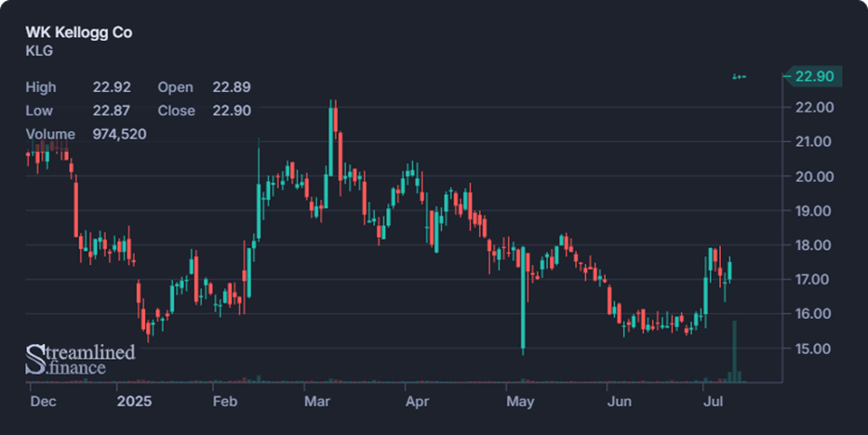The height and width of the screenshot is (435, 868).
Task: Click the Dec date axis label
Action: pyautogui.click(x=43, y=402)
